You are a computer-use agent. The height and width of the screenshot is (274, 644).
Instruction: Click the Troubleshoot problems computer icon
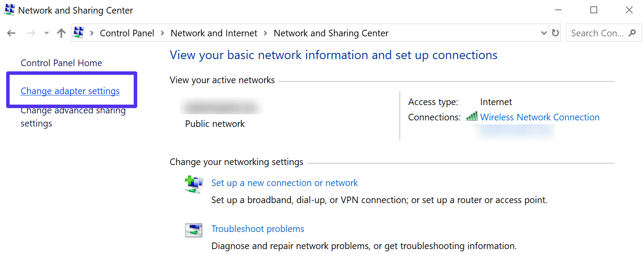tap(193, 229)
